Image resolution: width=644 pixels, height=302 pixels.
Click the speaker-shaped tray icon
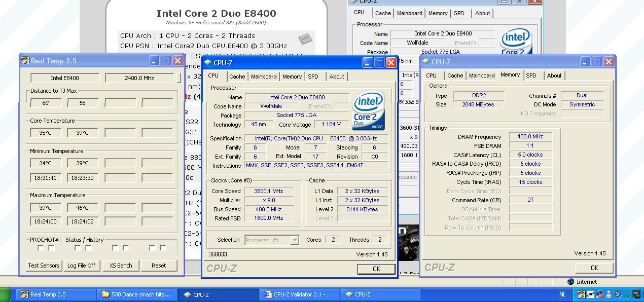click(618, 294)
